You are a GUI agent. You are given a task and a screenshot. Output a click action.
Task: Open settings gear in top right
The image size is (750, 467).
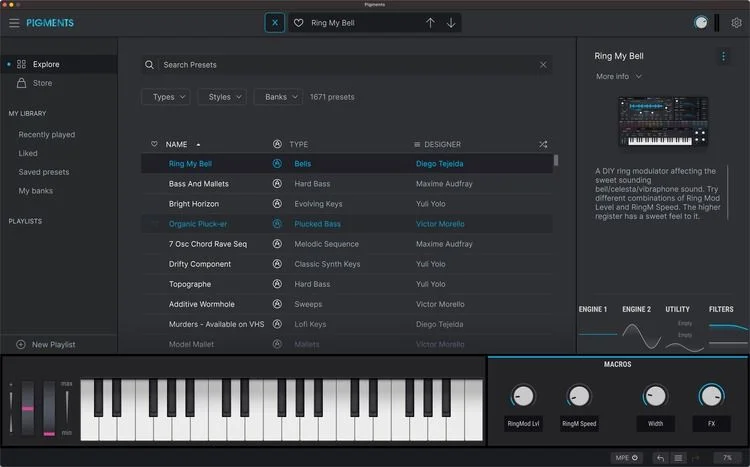coord(737,22)
